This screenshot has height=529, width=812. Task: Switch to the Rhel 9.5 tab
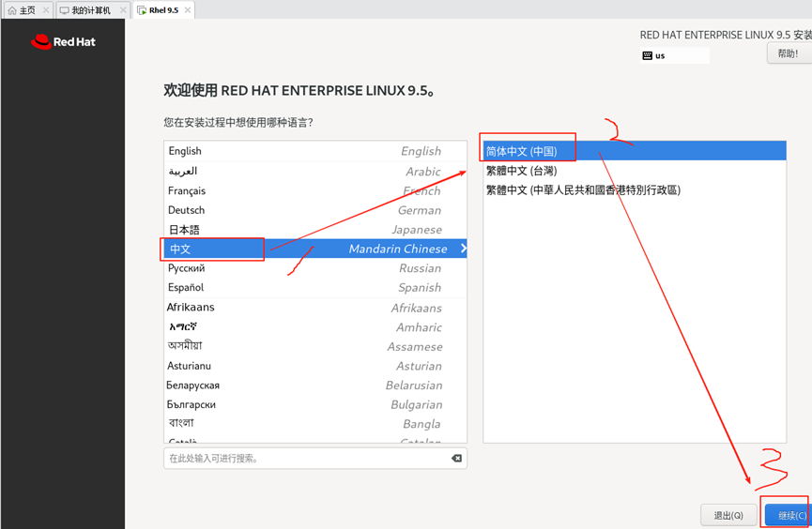[163, 9]
